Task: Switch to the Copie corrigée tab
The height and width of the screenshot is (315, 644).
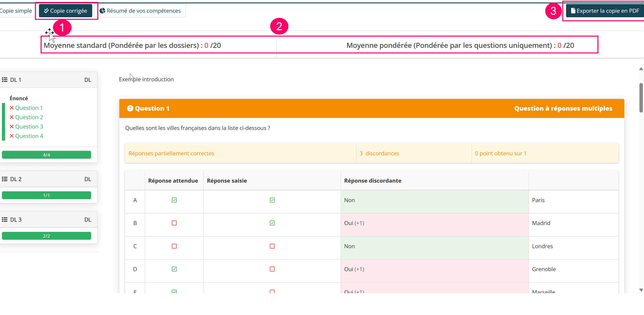Action: (x=66, y=11)
